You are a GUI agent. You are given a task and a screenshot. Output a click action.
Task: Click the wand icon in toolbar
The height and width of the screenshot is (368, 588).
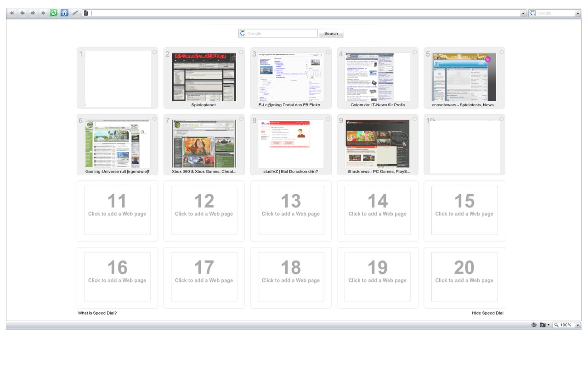75,13
